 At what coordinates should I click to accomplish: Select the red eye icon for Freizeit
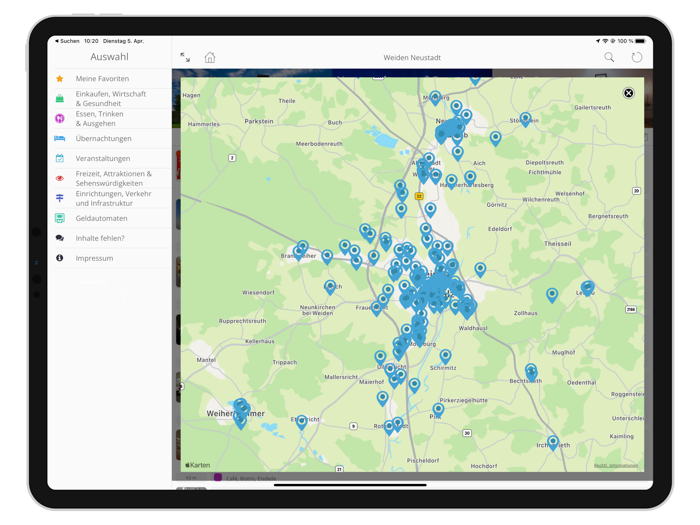pos(59,178)
